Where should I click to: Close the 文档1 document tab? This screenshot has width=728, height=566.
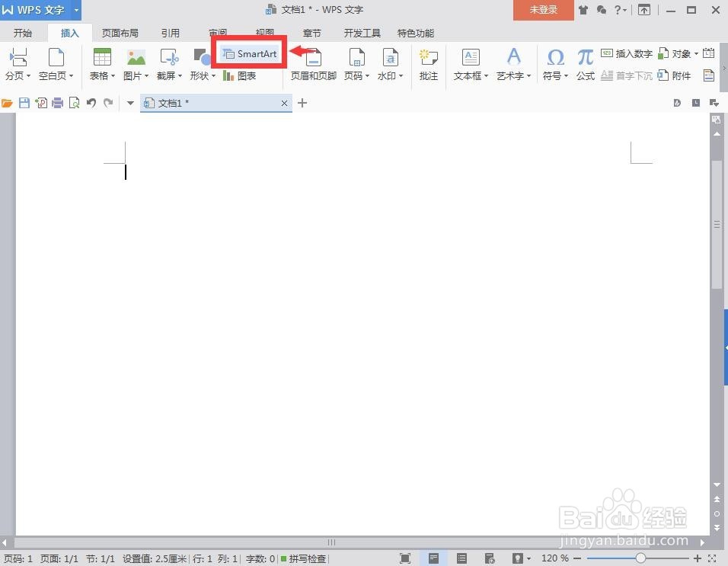284,103
